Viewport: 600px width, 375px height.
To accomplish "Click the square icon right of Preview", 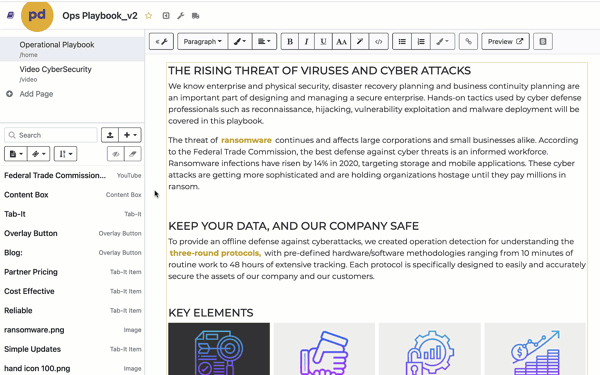I will [543, 41].
